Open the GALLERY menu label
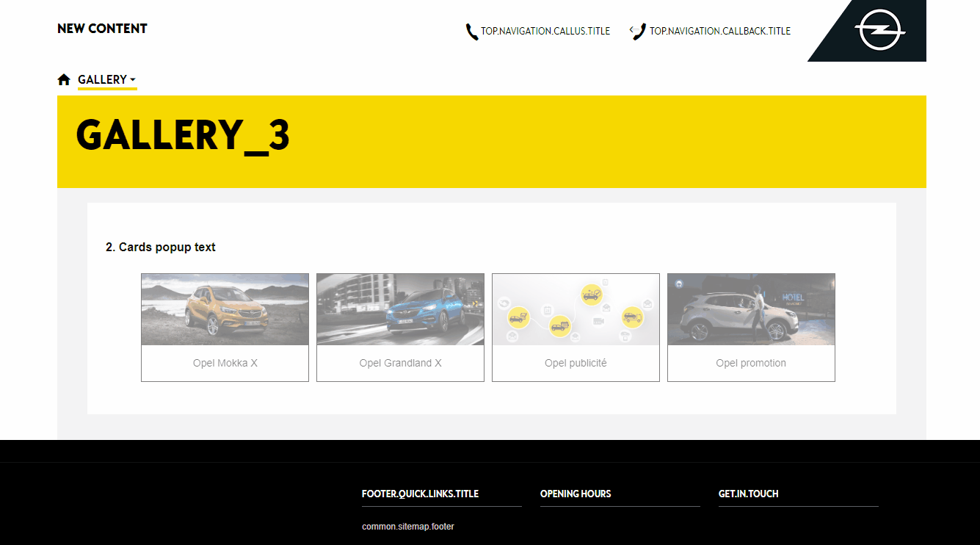Image resolution: width=980 pixels, height=545 pixels. click(102, 80)
